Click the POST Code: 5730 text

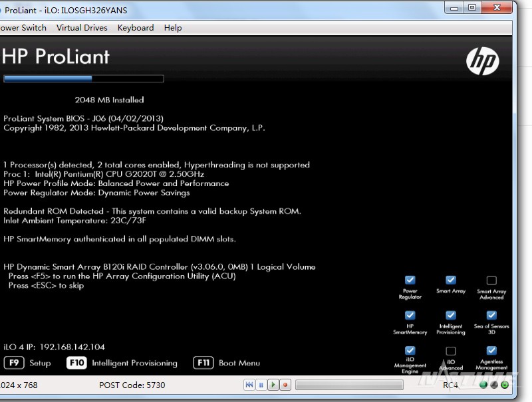pos(132,385)
